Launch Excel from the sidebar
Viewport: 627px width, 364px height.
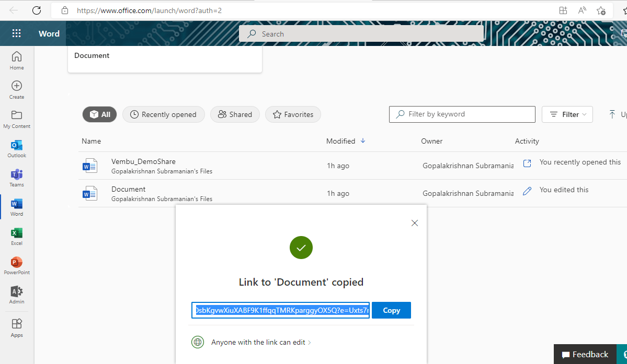pos(17,236)
